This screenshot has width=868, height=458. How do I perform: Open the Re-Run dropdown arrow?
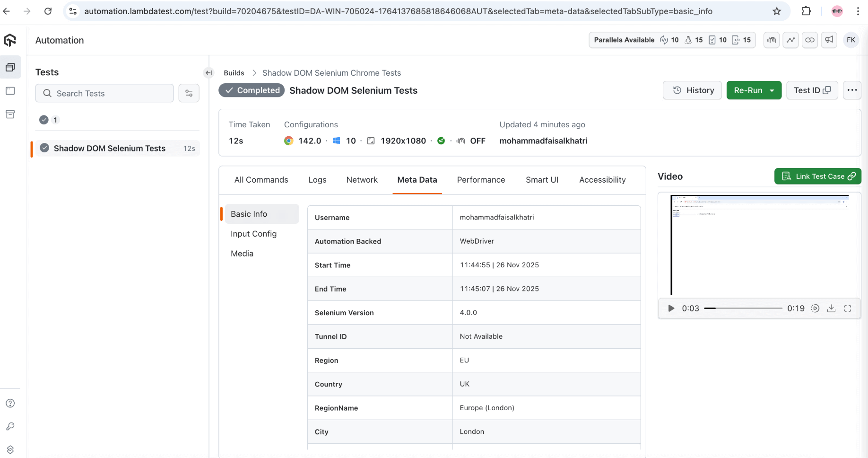click(x=773, y=90)
